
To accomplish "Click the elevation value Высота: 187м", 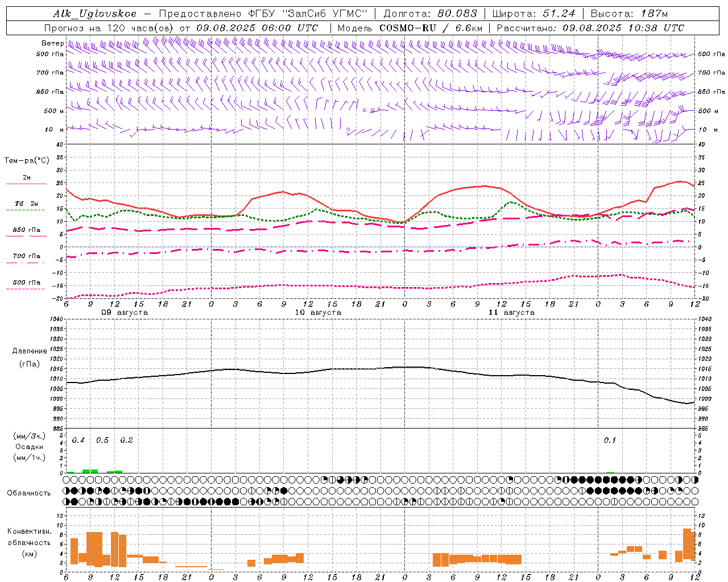I will pos(629,14).
